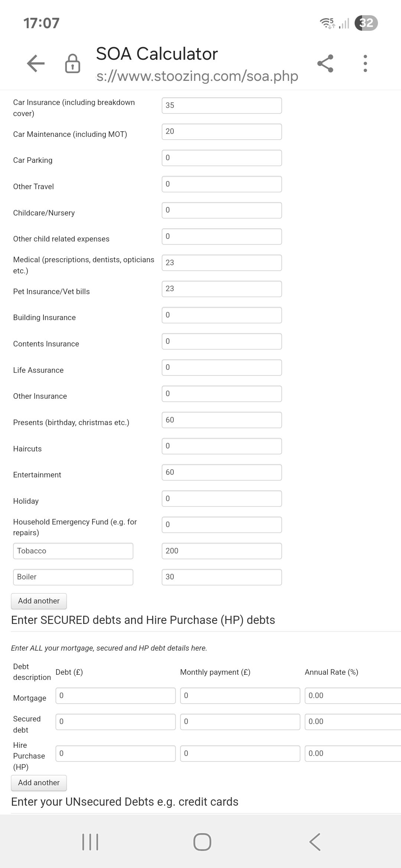Tap the browser back arrow icon
Image resolution: width=401 pixels, height=868 pixels.
click(36, 63)
